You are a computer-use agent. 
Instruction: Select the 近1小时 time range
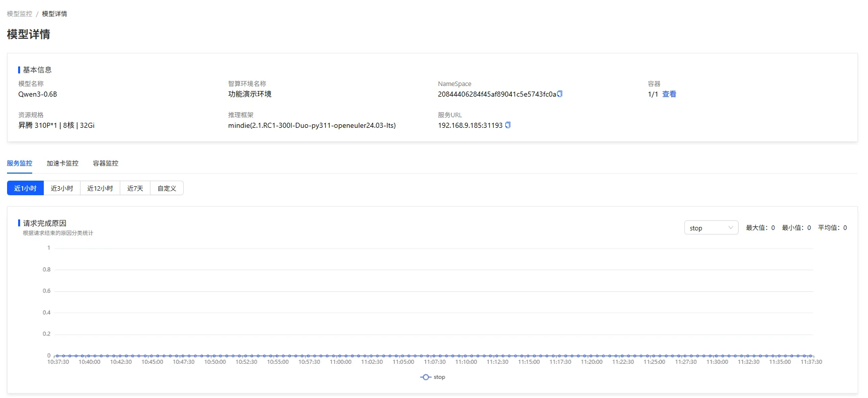pos(25,188)
